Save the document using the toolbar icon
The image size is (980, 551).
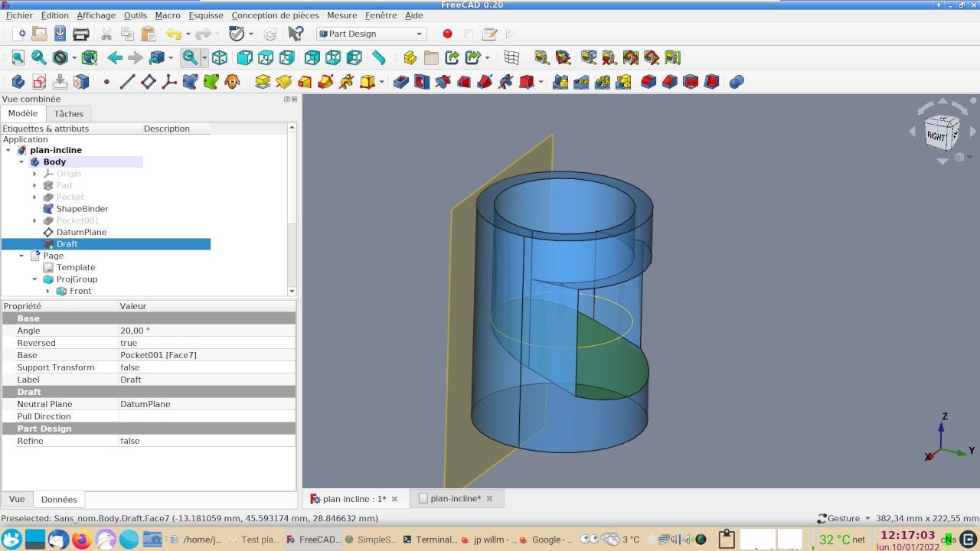[x=60, y=34]
